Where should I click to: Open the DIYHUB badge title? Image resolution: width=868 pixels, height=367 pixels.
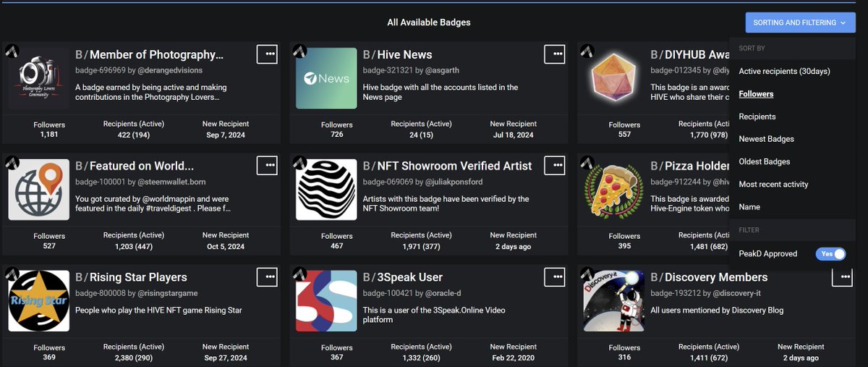coord(689,55)
